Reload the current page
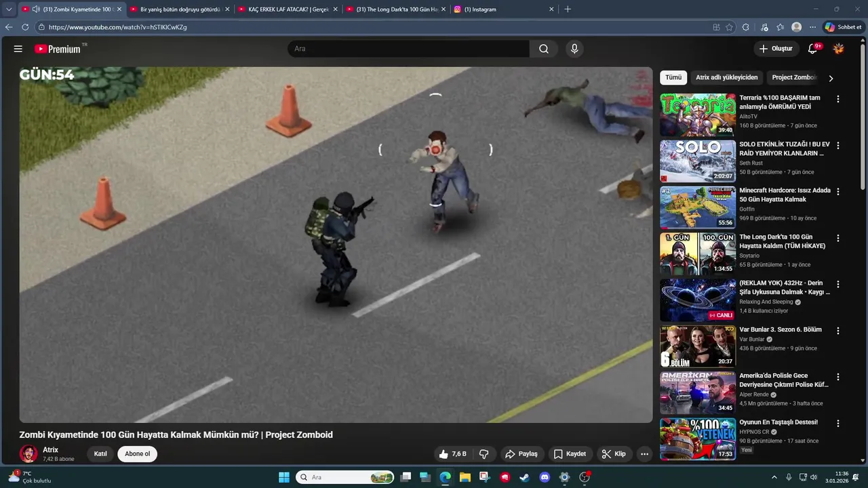The image size is (868, 488). point(25,27)
